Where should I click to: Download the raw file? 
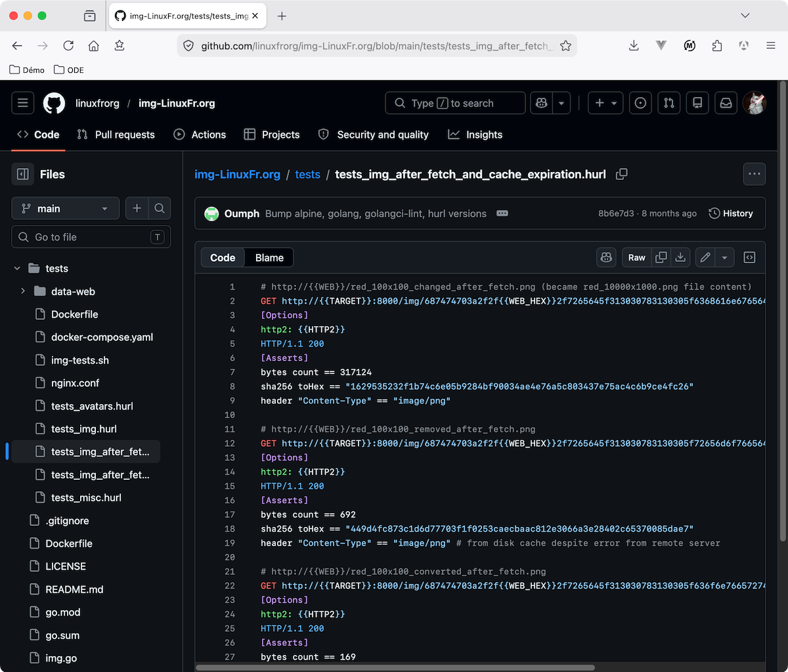point(681,257)
